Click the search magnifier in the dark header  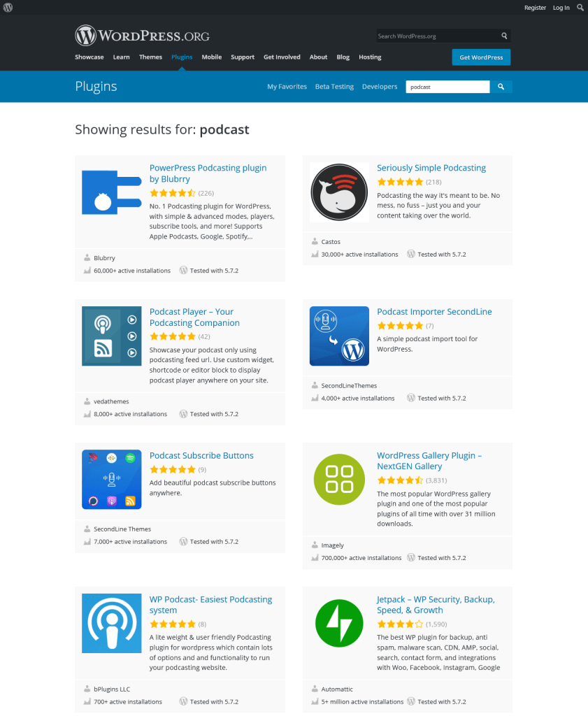[x=504, y=36]
